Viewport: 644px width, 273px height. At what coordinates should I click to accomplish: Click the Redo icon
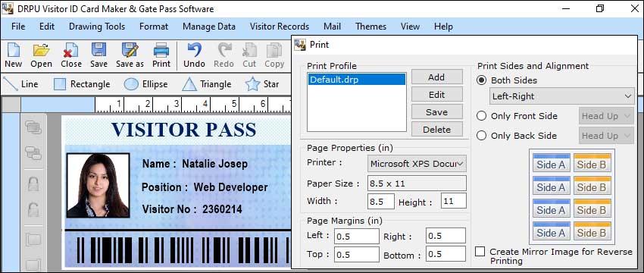[224, 55]
